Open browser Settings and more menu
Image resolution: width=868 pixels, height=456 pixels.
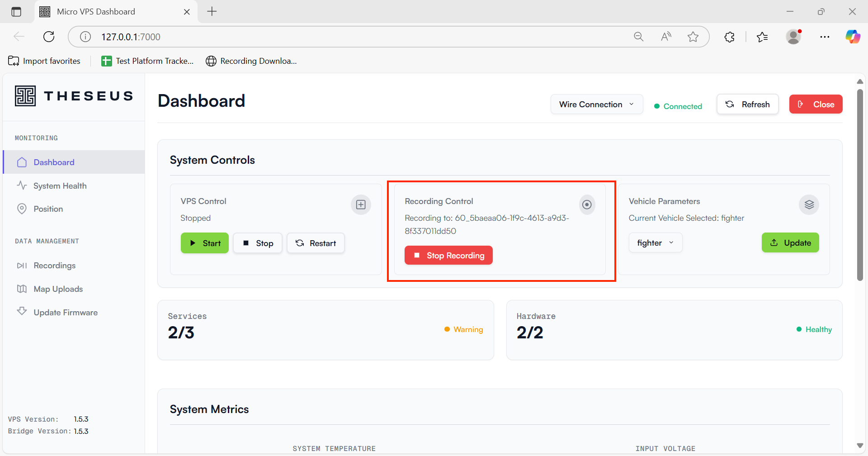[825, 37]
